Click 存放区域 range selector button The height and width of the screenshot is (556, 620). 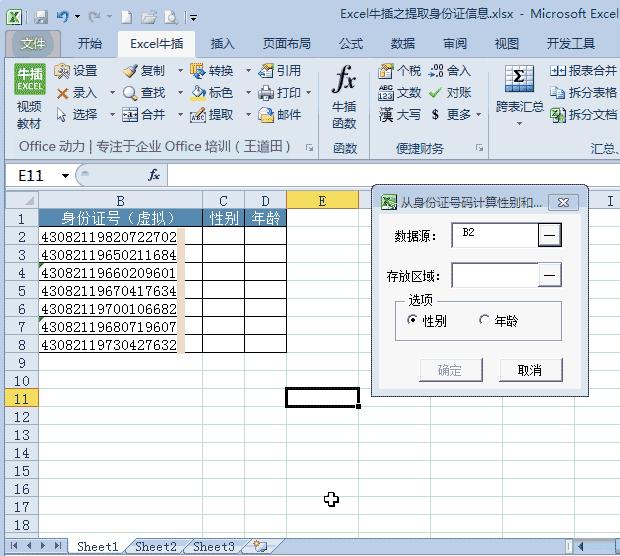click(x=550, y=275)
